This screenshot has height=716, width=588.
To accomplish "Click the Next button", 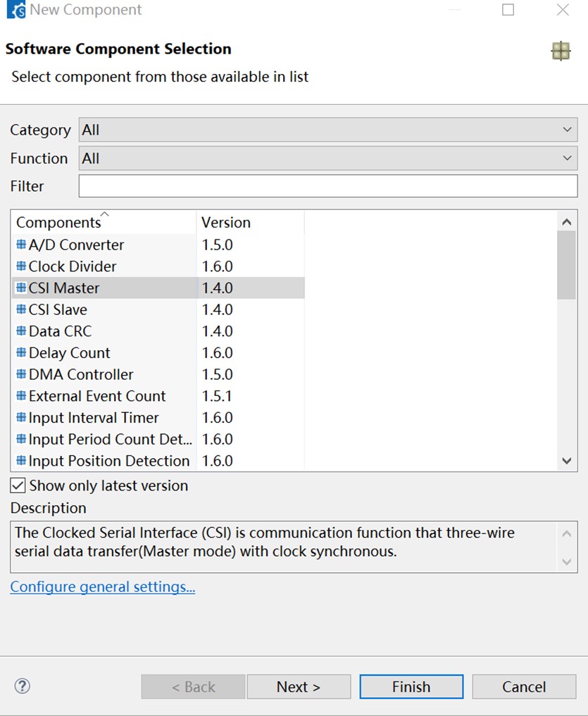I will [x=299, y=686].
